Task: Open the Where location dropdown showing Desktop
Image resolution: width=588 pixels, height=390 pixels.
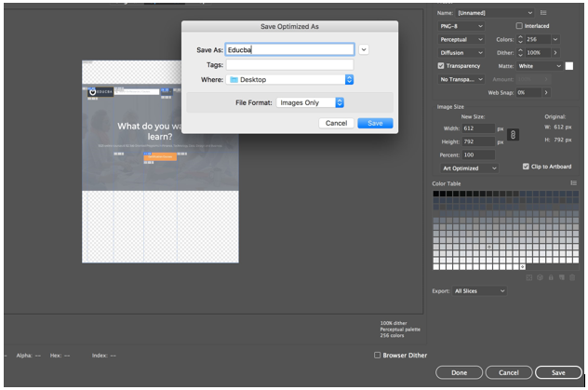Action: pos(290,80)
